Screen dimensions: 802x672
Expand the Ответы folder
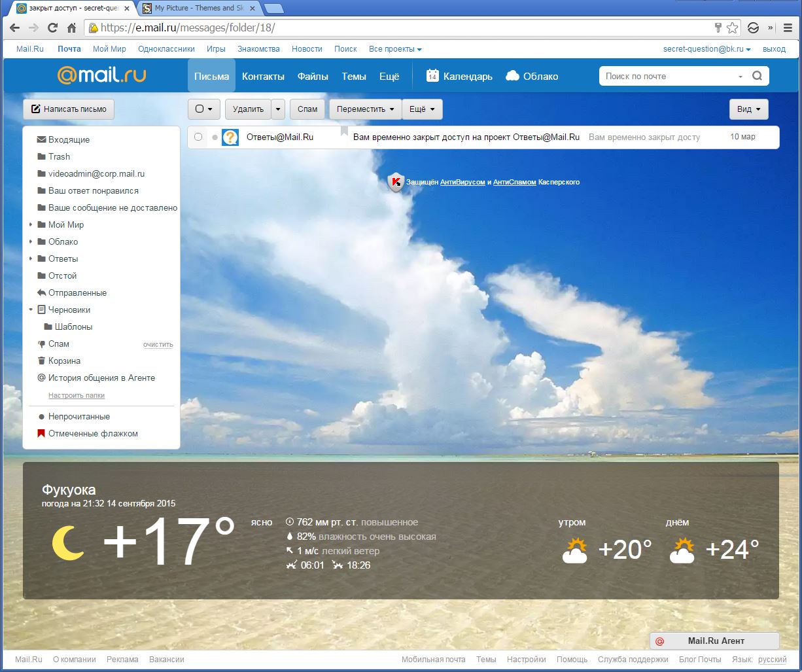(x=31, y=258)
